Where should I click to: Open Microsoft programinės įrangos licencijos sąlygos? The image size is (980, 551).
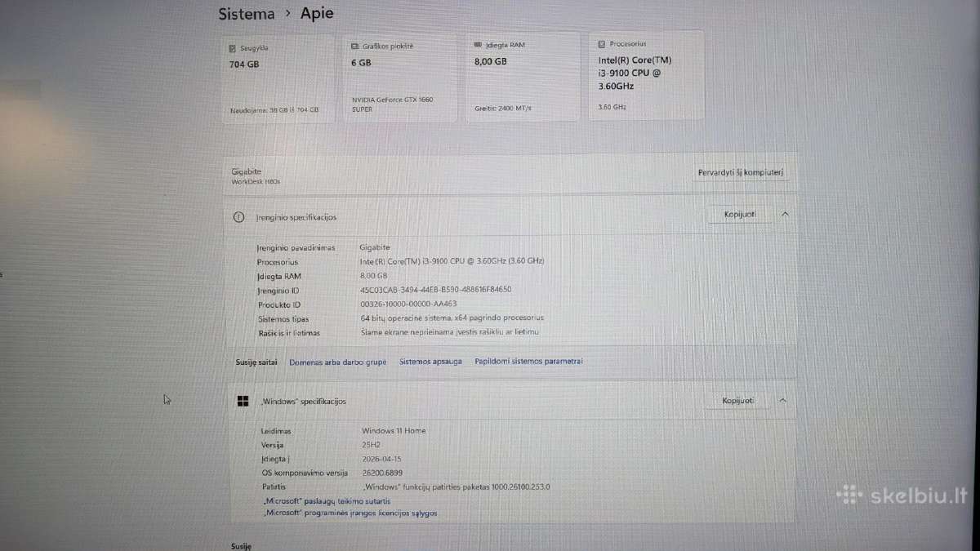(350, 513)
